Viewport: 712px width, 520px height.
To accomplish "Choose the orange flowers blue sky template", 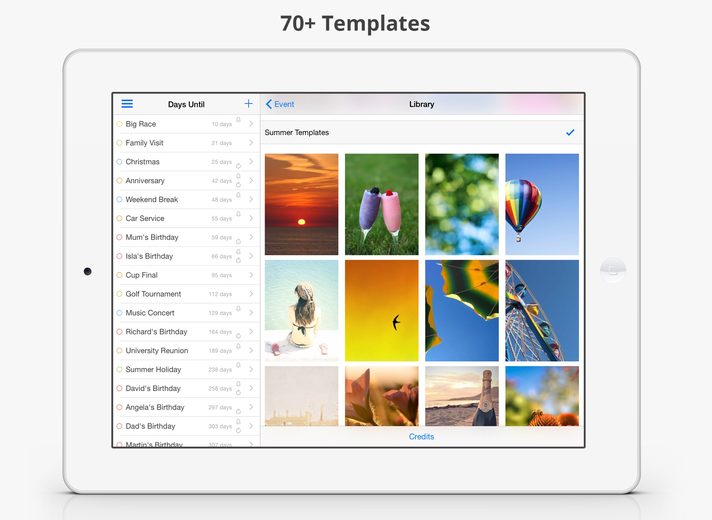I will 542,396.
